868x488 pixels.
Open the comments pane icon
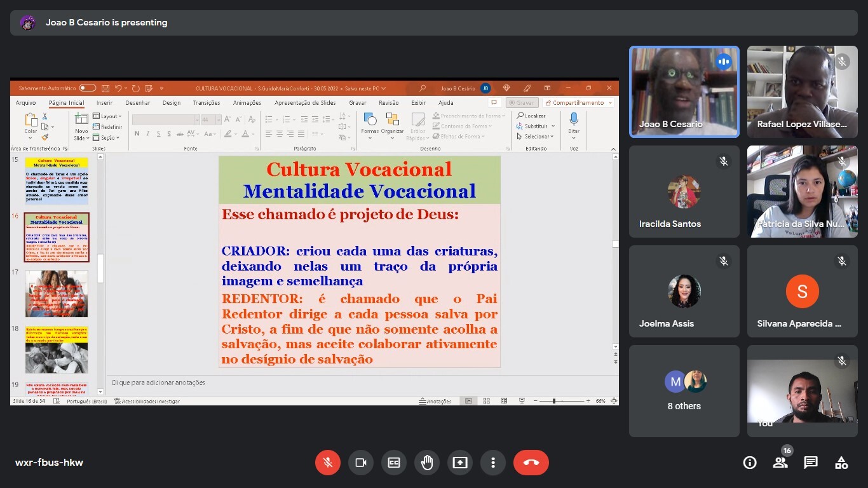(494, 103)
